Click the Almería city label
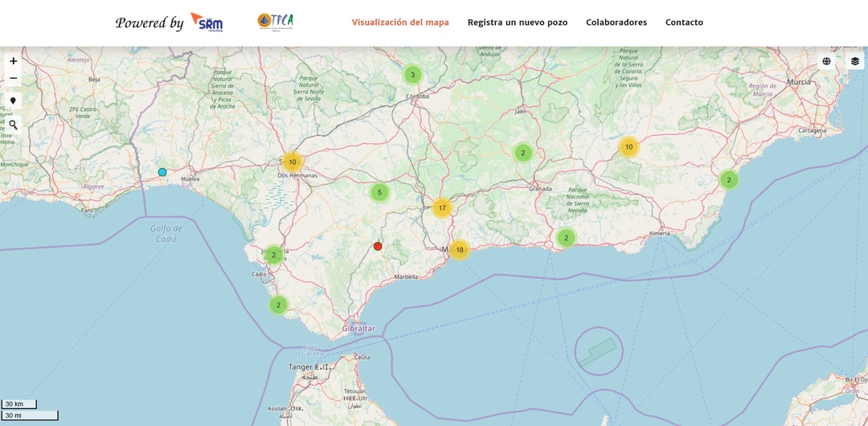 [x=659, y=234]
